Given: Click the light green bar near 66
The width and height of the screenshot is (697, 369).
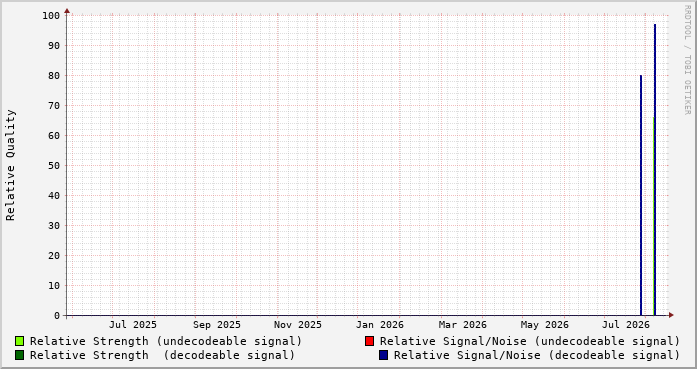Looking at the screenshot, I should click(653, 217).
